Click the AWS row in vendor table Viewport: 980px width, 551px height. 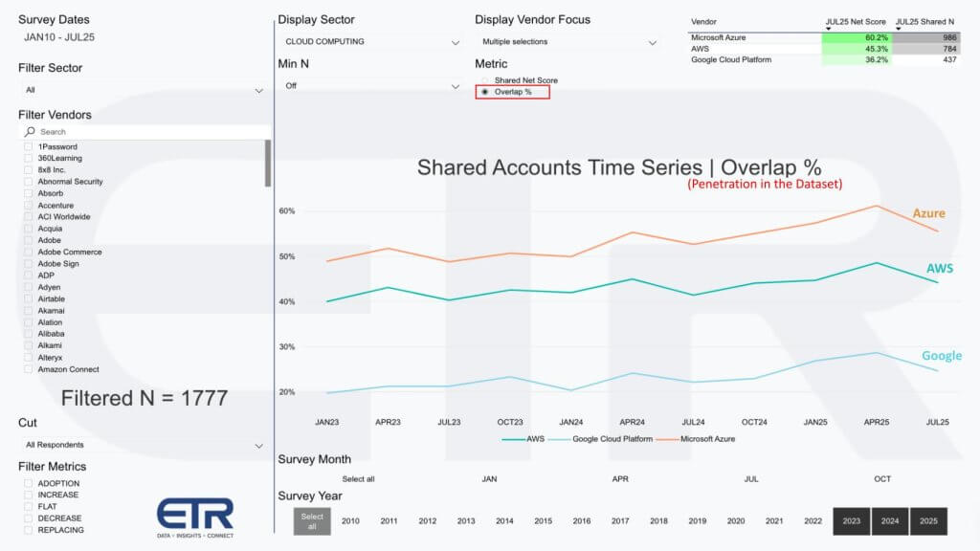[824, 49]
